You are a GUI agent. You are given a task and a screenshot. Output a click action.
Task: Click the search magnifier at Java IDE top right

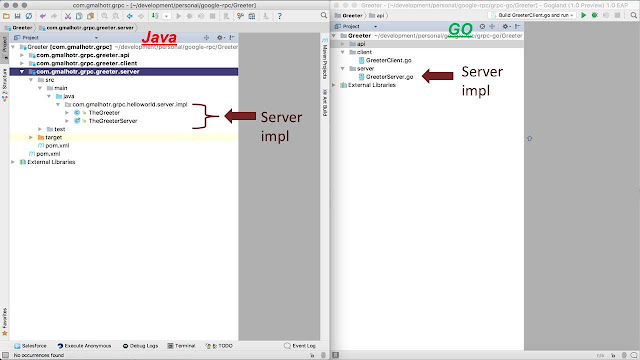coord(324,16)
